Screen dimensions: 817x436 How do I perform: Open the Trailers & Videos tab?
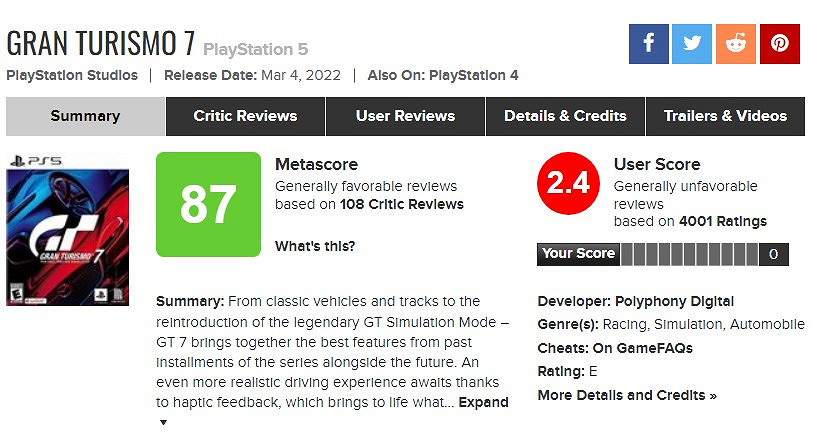[x=725, y=116]
